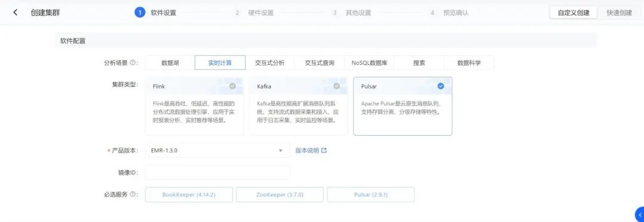Viewport: 644px width, 222px height.
Task: Click the Pulsar (2.9.1) service button
Action: tap(370, 195)
